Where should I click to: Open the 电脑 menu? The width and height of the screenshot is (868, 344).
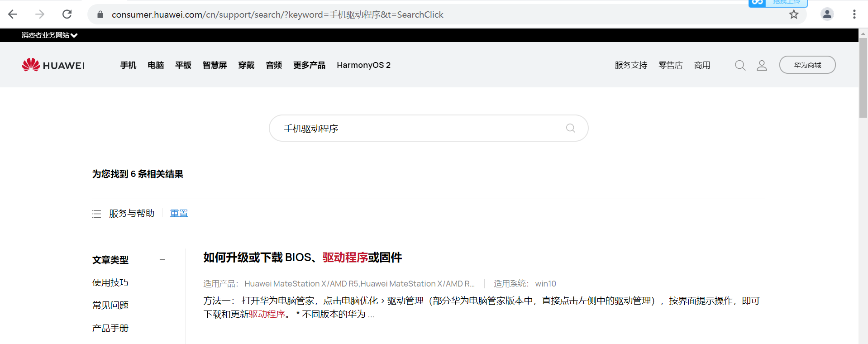click(156, 65)
